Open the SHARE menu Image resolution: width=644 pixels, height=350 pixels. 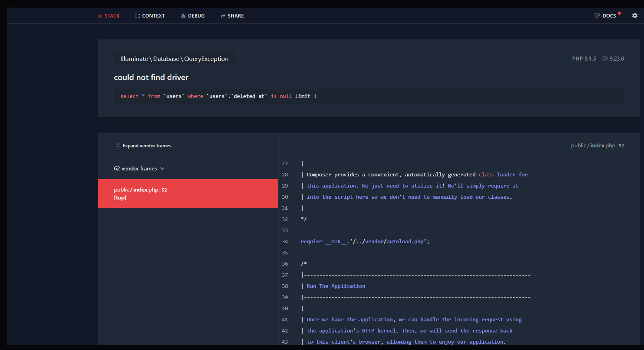tap(232, 16)
